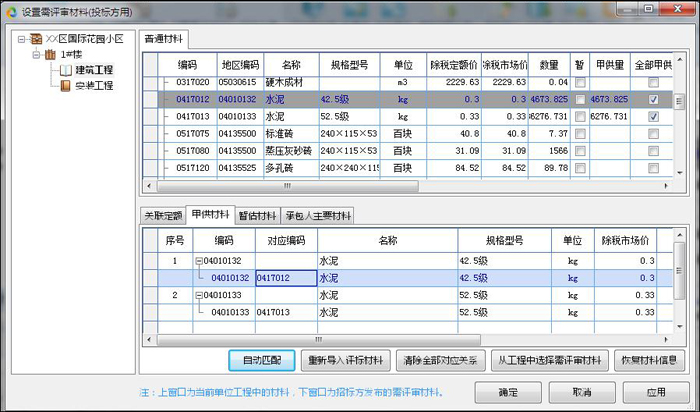Image resolution: width=700 pixels, height=412 pixels.
Task: Switch to the 暂估材料 tab
Action: pos(258,216)
